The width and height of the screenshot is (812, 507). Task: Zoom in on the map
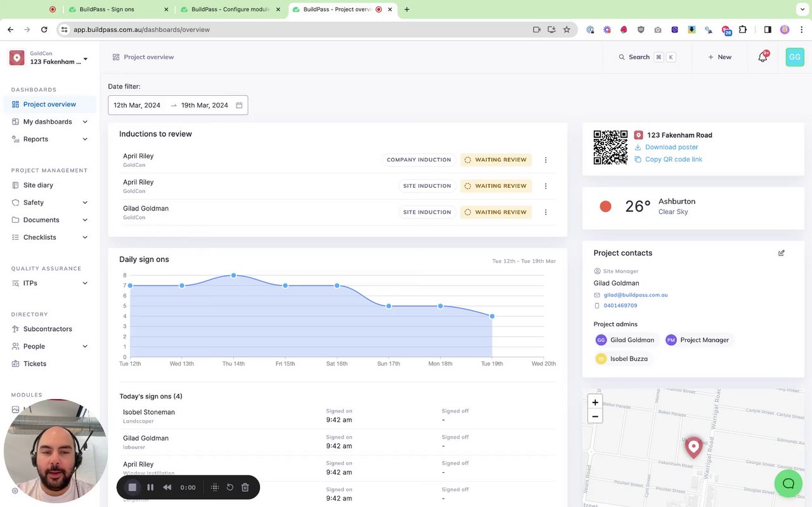tap(595, 402)
